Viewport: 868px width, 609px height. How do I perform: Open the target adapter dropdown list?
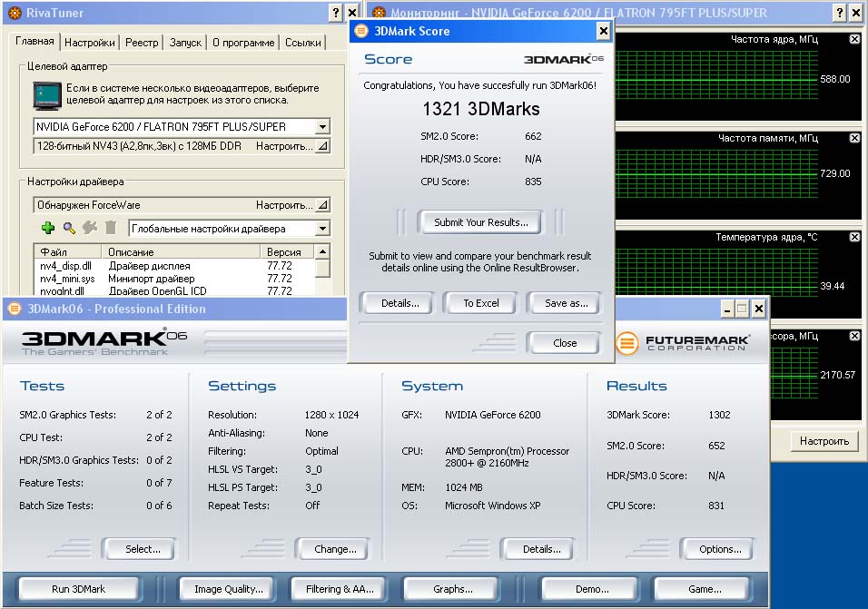(x=322, y=127)
